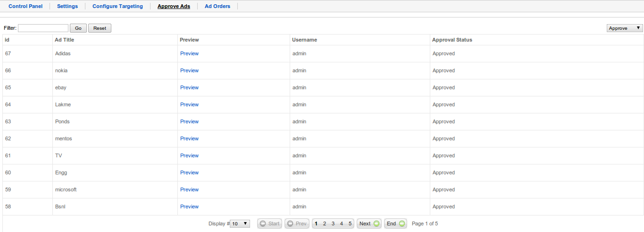Click the Go filter button
Image resolution: width=644 pixels, height=232 pixels.
[78, 28]
